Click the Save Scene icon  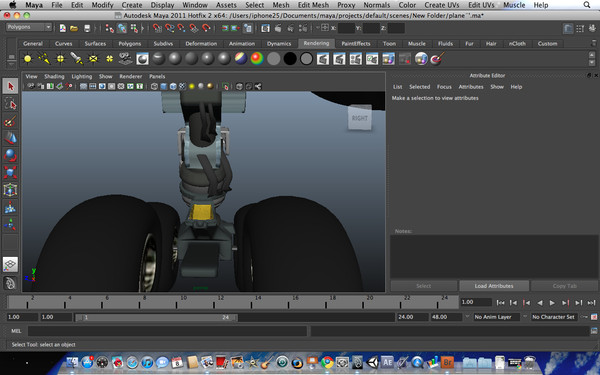click(87, 28)
